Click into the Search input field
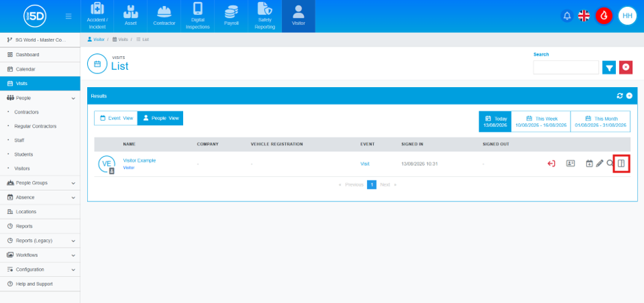 [x=566, y=67]
